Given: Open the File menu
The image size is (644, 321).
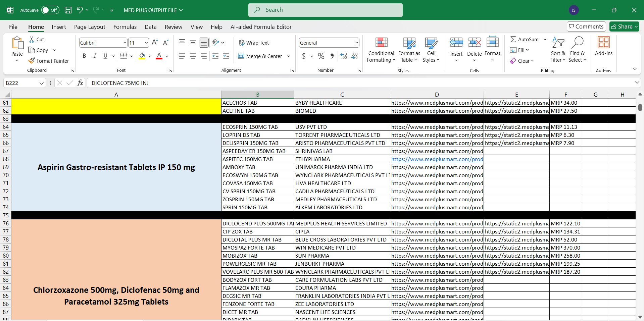Looking at the screenshot, I should click(13, 27).
